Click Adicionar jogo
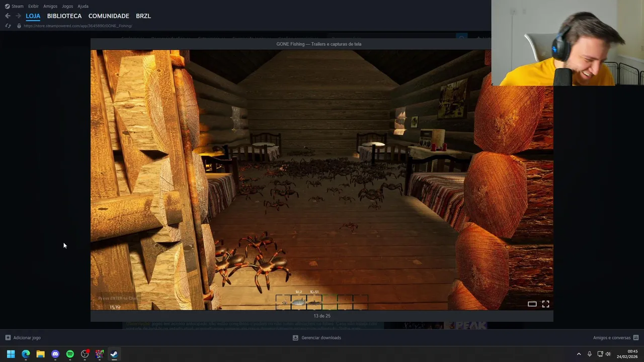The width and height of the screenshot is (644, 362). [27, 338]
